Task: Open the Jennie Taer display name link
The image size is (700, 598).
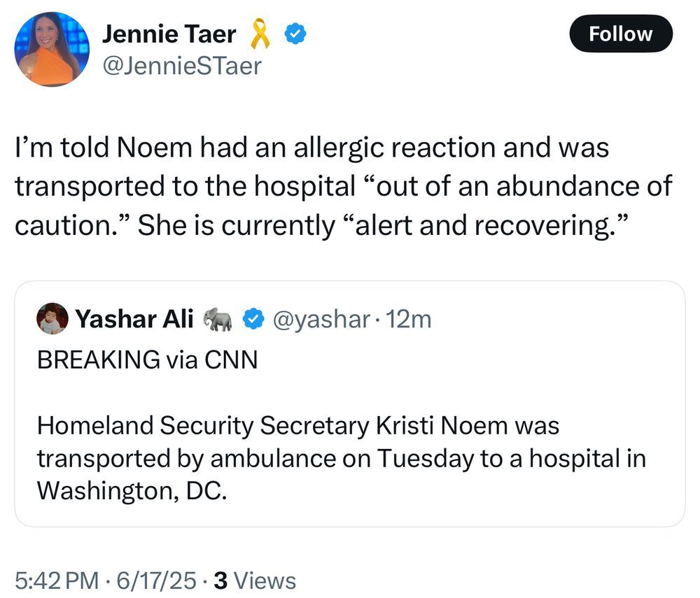Action: pos(169,34)
